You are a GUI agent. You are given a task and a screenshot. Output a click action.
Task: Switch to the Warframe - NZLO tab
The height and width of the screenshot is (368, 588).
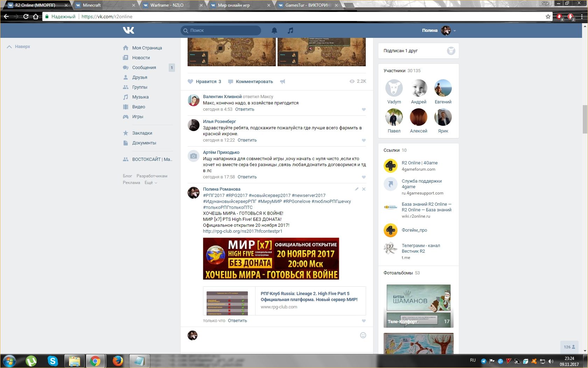point(171,5)
